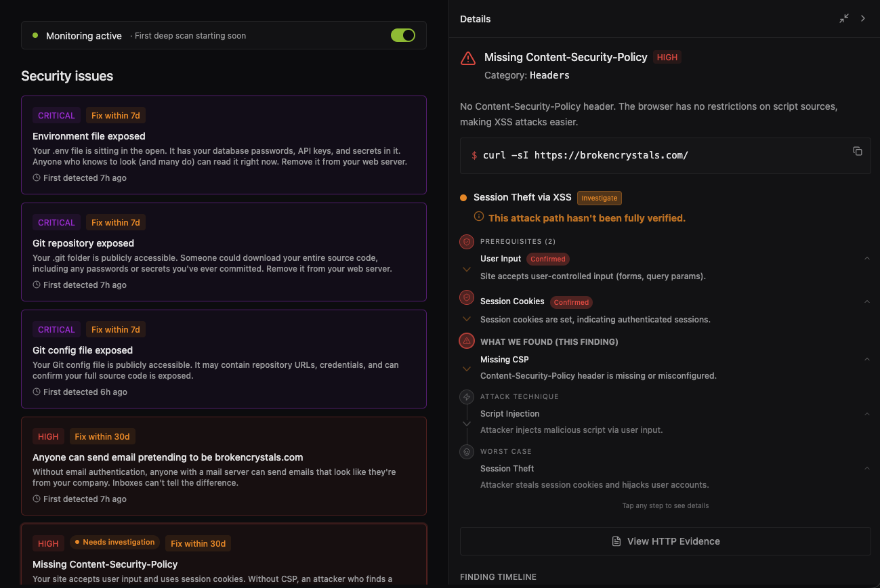Click the down chevron below Session Cookies shield
The width and height of the screenshot is (880, 588).
click(x=466, y=319)
